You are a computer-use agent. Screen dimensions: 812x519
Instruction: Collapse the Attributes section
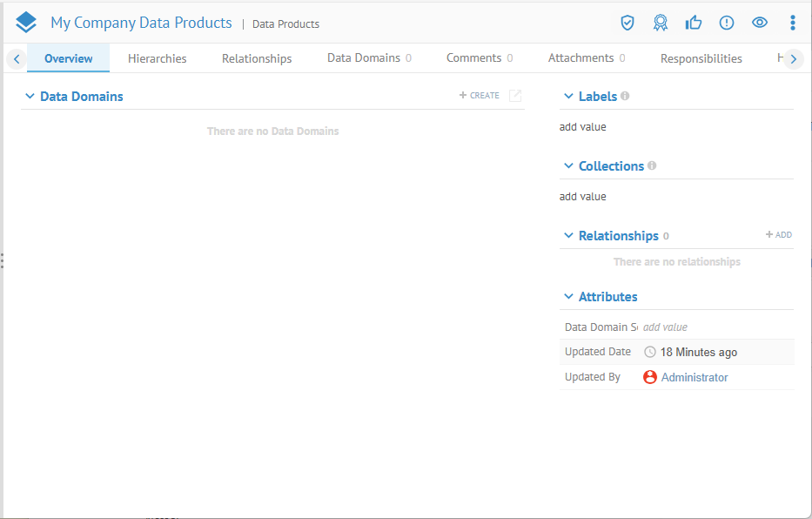click(569, 297)
